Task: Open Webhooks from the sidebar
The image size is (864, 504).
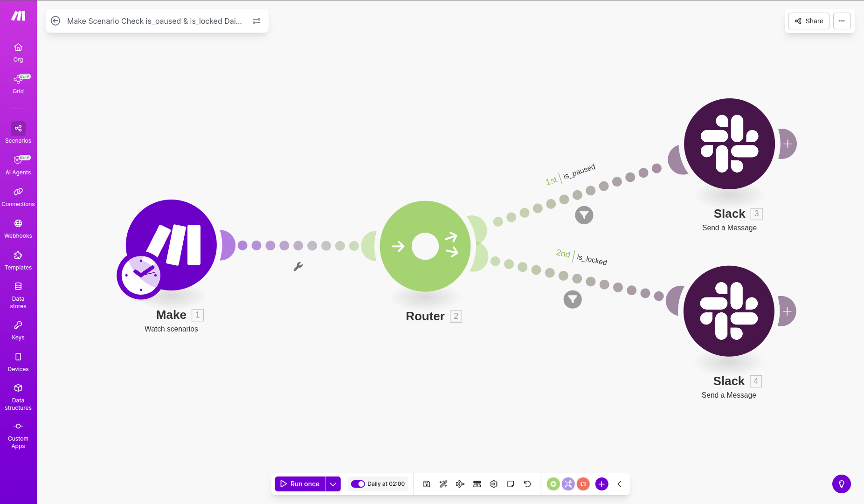Action: point(18,228)
